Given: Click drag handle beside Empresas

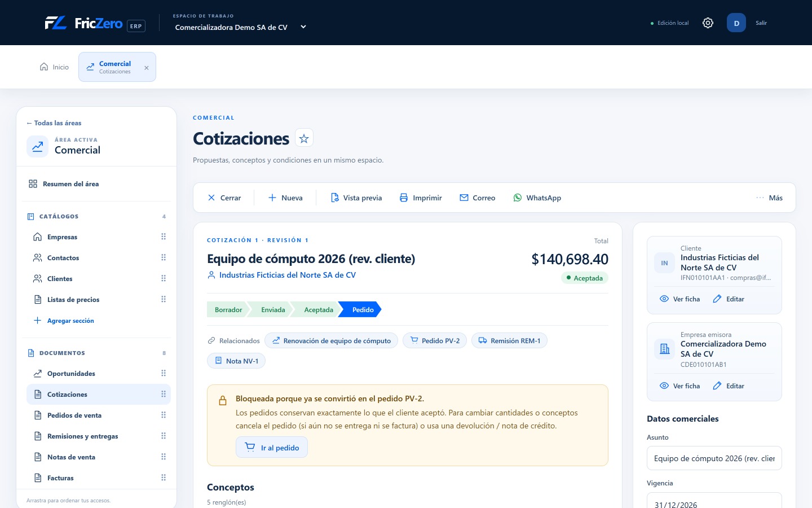Looking at the screenshot, I should click(x=164, y=237).
